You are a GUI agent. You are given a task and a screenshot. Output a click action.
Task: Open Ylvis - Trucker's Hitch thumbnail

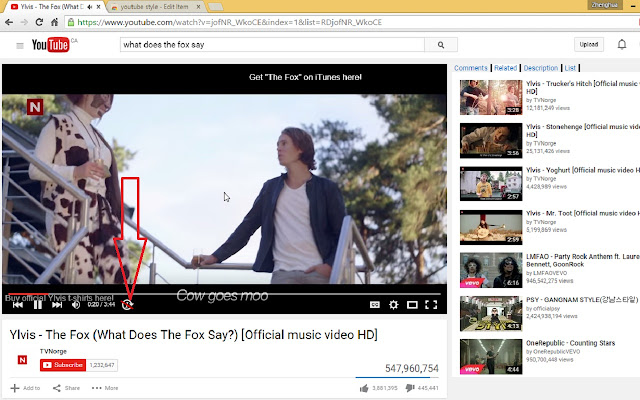[491, 98]
